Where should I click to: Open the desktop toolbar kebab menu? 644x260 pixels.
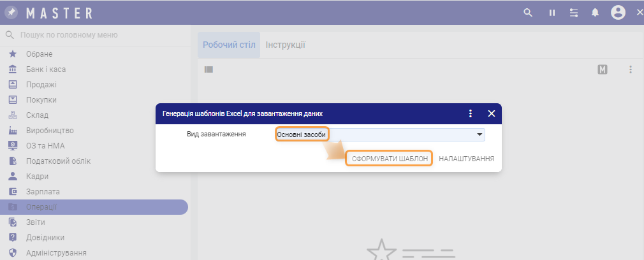click(x=631, y=69)
